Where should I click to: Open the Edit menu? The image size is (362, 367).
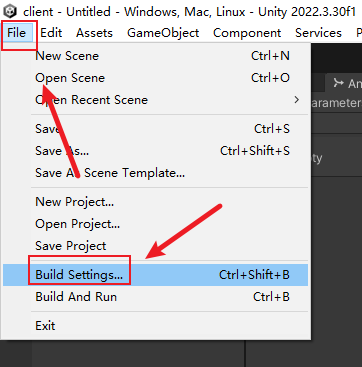tap(51, 33)
